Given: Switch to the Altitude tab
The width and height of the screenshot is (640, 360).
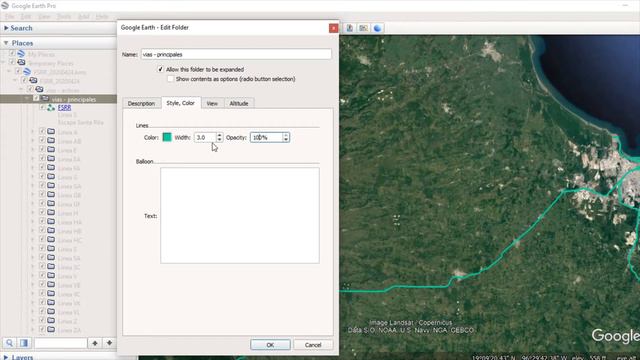Looking at the screenshot, I should coord(239,103).
